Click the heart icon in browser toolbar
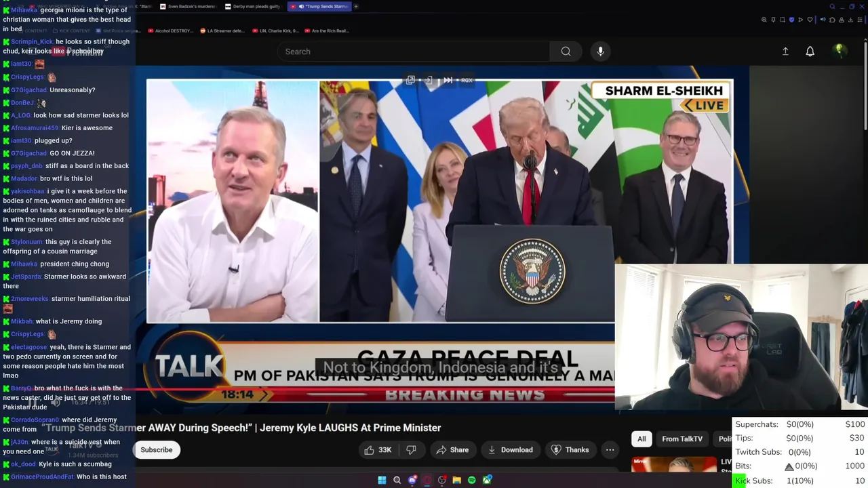This screenshot has width=868, height=488. point(809,20)
